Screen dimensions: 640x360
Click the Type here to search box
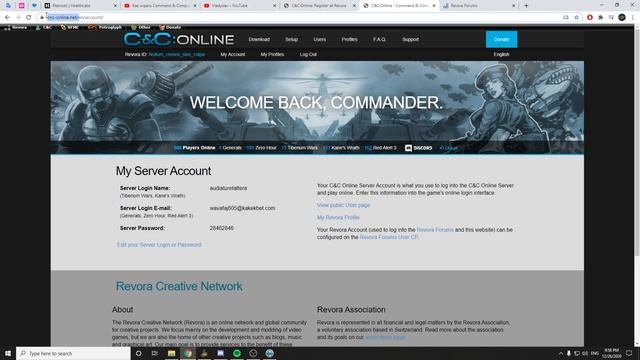[73, 353]
